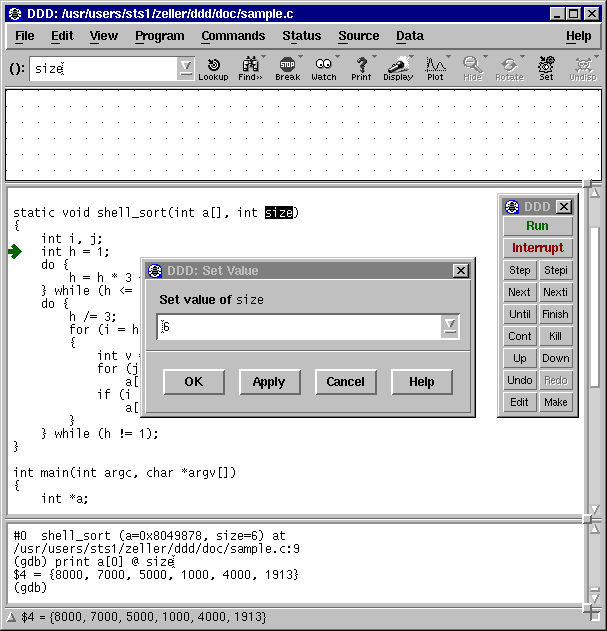Click the Plot graph icon

coord(435,68)
